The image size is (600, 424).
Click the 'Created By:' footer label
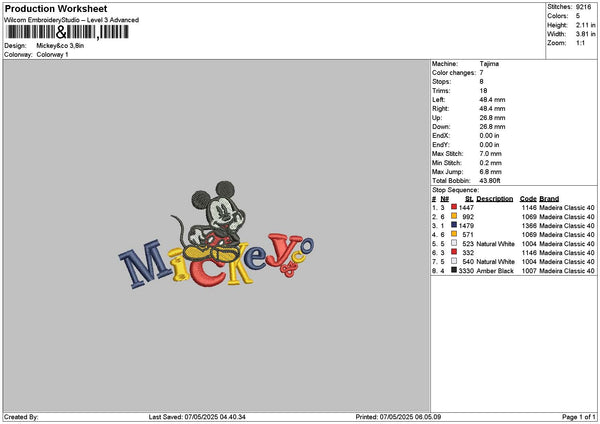[21, 417]
